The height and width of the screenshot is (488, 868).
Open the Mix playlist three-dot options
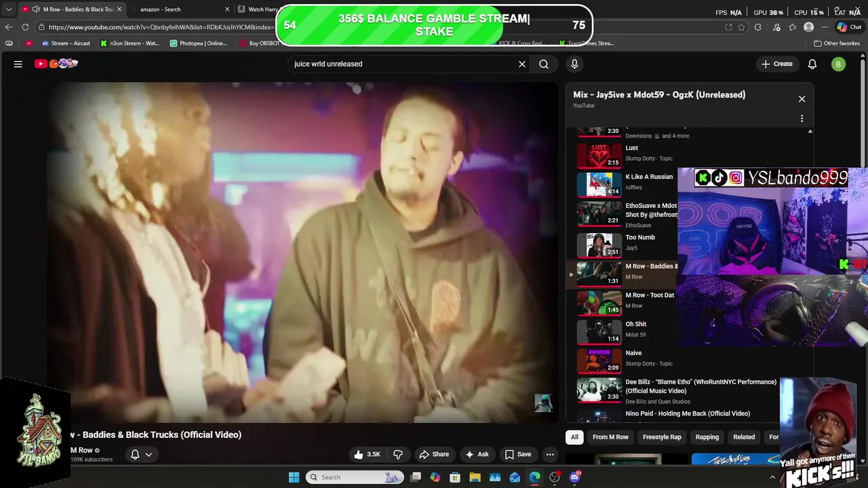tap(802, 119)
